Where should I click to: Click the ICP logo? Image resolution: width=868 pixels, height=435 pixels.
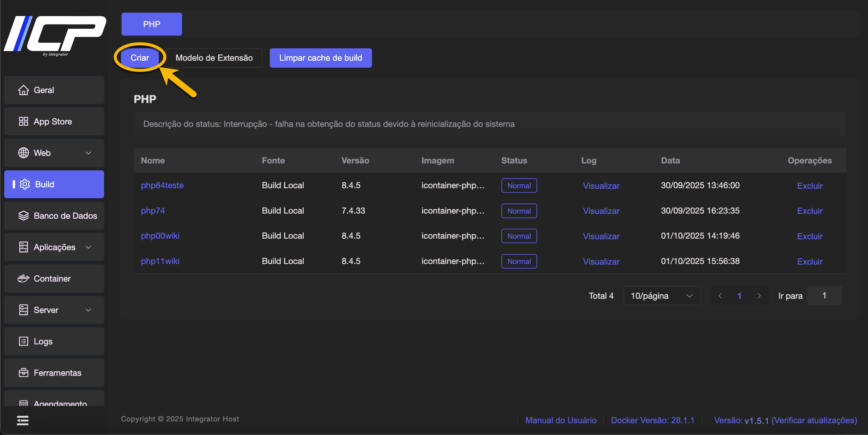click(55, 35)
